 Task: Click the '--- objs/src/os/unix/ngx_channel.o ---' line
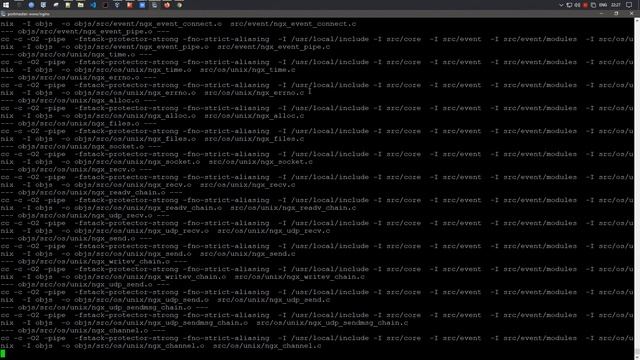[83, 331]
